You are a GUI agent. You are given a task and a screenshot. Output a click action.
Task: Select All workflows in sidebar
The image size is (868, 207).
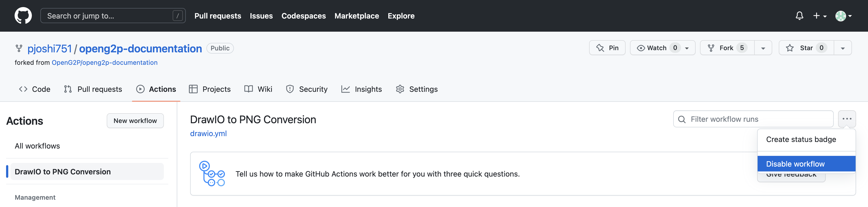(x=37, y=146)
